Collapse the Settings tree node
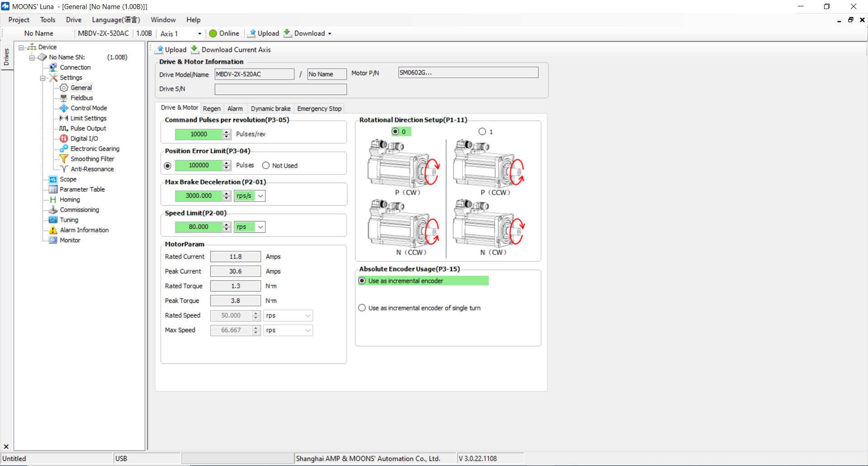The image size is (868, 466). pyautogui.click(x=43, y=78)
